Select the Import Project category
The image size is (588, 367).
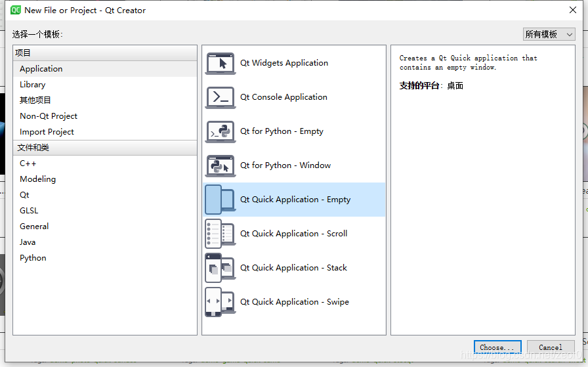[105, 132]
